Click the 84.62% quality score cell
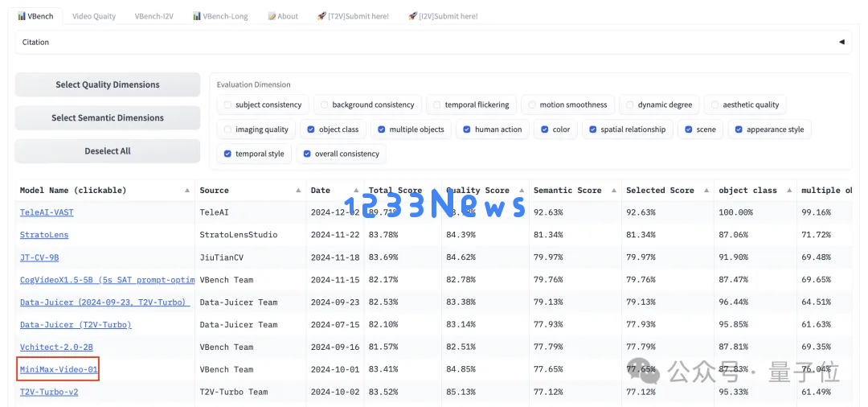868x407 pixels. coord(461,257)
